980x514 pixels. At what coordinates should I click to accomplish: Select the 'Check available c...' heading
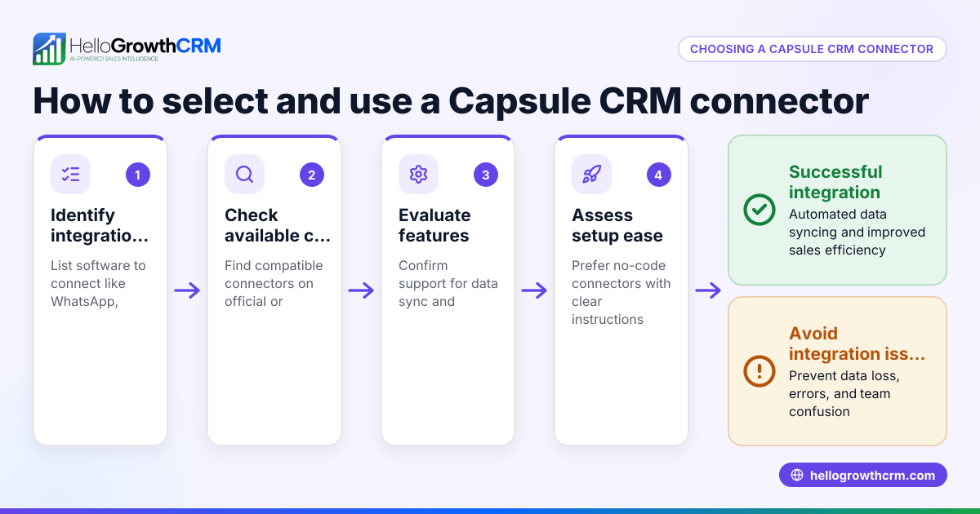278,225
